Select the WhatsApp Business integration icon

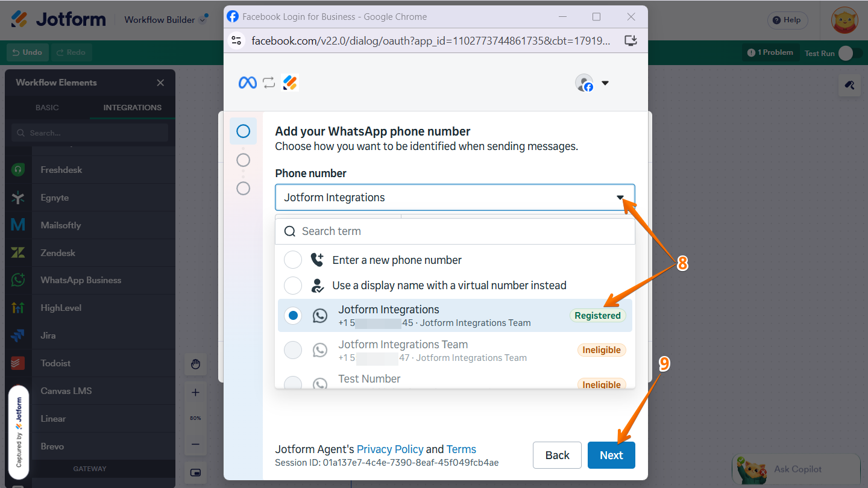(x=18, y=280)
